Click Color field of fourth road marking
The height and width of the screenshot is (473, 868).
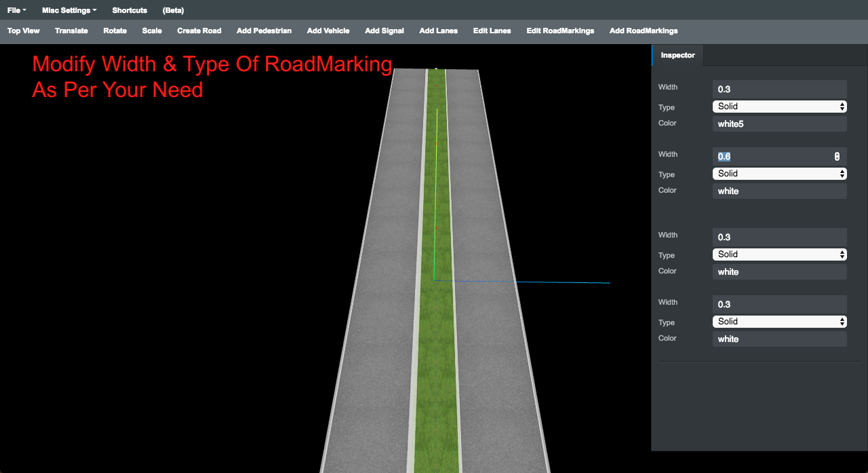pos(780,339)
